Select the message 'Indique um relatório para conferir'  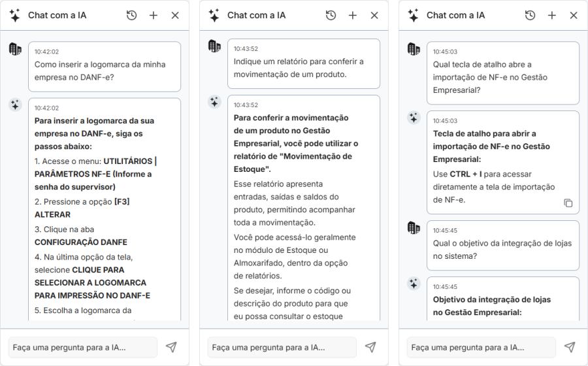(x=303, y=64)
